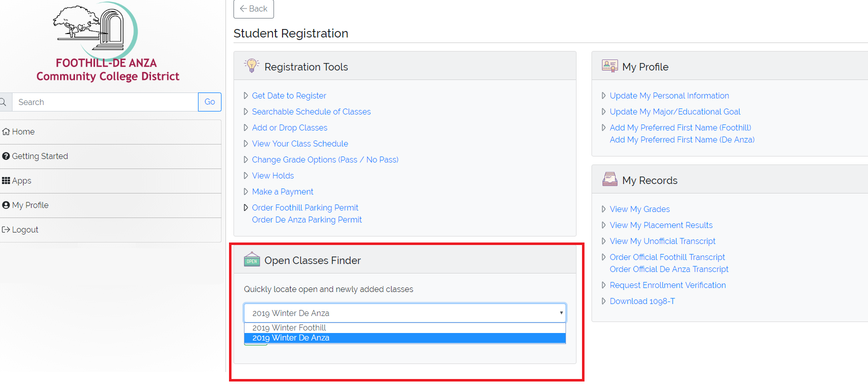Select 2019 Winter Foothill from the term list

pos(289,327)
